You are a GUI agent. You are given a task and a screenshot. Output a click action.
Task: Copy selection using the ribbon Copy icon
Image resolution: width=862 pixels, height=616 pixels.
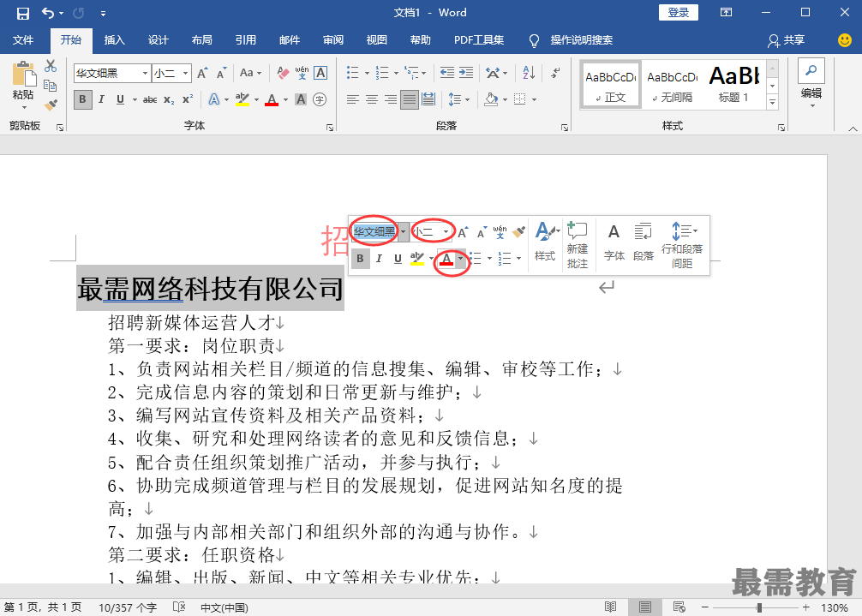(x=50, y=85)
